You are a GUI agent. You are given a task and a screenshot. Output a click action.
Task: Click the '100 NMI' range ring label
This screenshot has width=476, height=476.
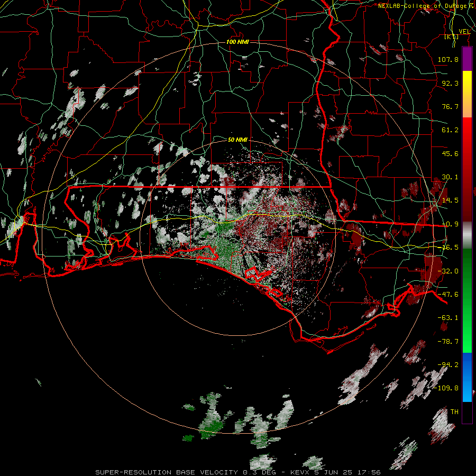coord(237,42)
